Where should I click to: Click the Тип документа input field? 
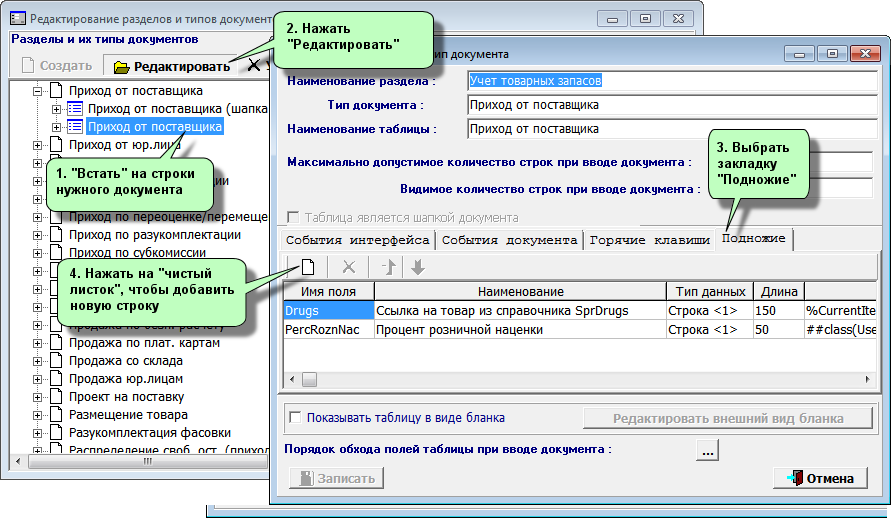tap(672, 105)
